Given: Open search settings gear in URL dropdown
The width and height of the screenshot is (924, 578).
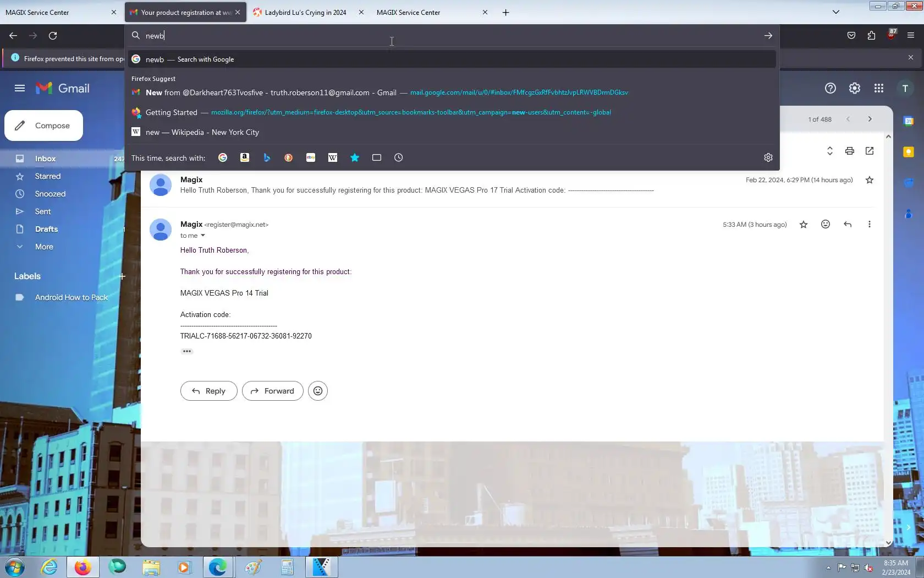Looking at the screenshot, I should click(768, 158).
